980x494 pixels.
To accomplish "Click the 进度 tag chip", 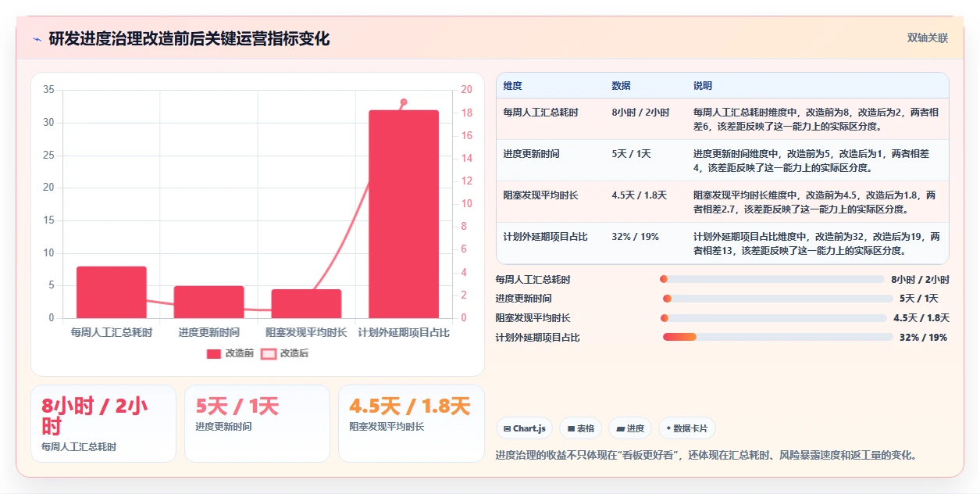I will pyautogui.click(x=630, y=428).
